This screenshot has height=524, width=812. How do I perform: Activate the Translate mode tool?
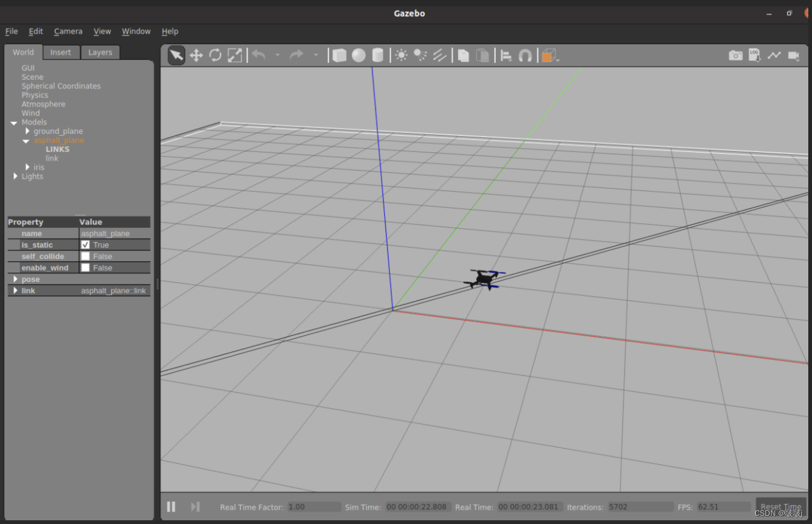pyautogui.click(x=196, y=55)
